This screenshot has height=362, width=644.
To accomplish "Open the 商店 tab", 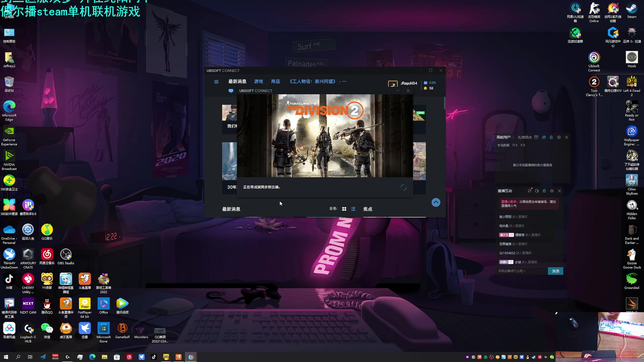I will [x=275, y=81].
